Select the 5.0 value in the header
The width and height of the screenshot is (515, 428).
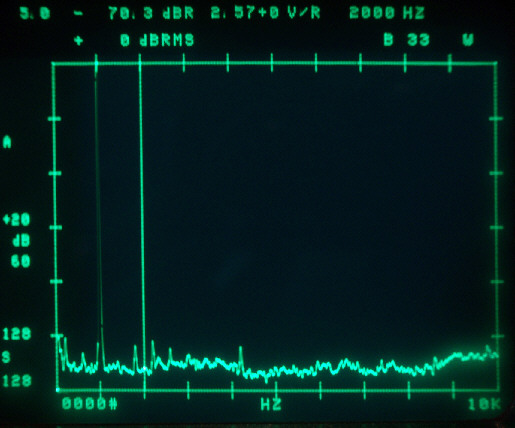pyautogui.click(x=35, y=14)
